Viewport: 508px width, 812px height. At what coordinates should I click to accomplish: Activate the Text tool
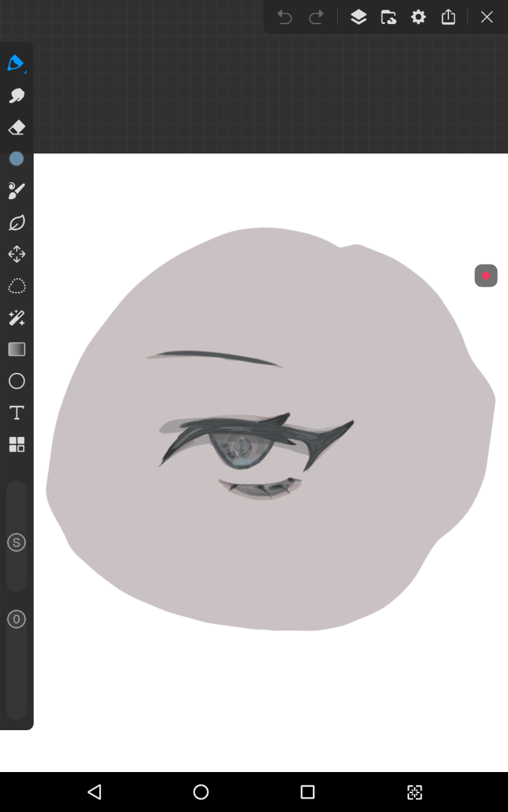pos(17,413)
